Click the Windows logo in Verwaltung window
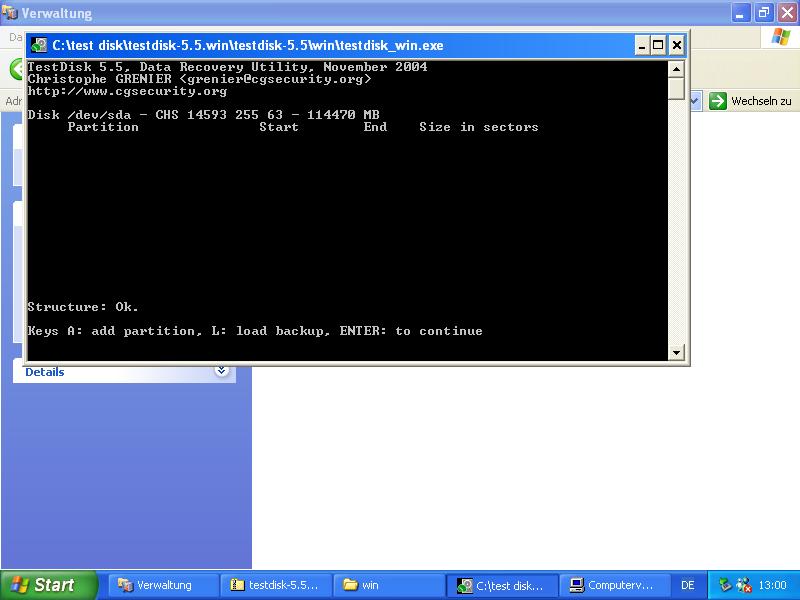 [x=781, y=37]
